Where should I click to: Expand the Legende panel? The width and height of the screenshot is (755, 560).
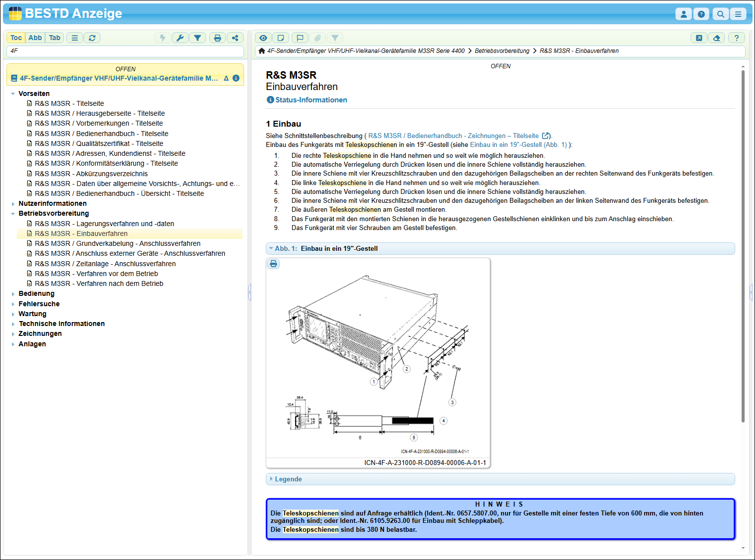point(500,479)
